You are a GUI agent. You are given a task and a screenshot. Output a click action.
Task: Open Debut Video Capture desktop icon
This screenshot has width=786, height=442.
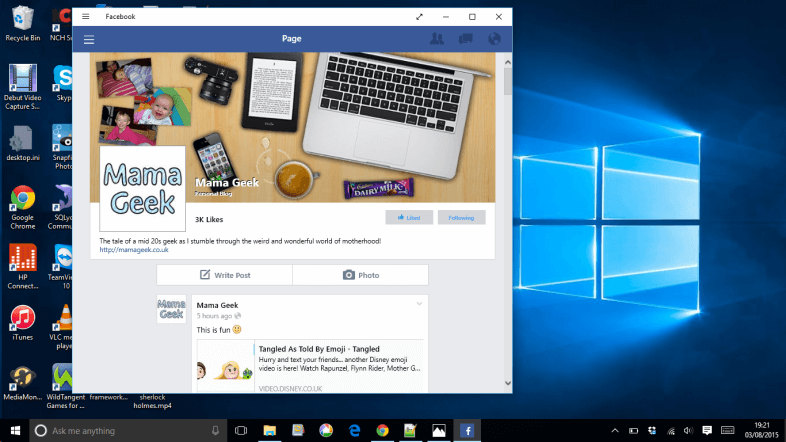23,87
